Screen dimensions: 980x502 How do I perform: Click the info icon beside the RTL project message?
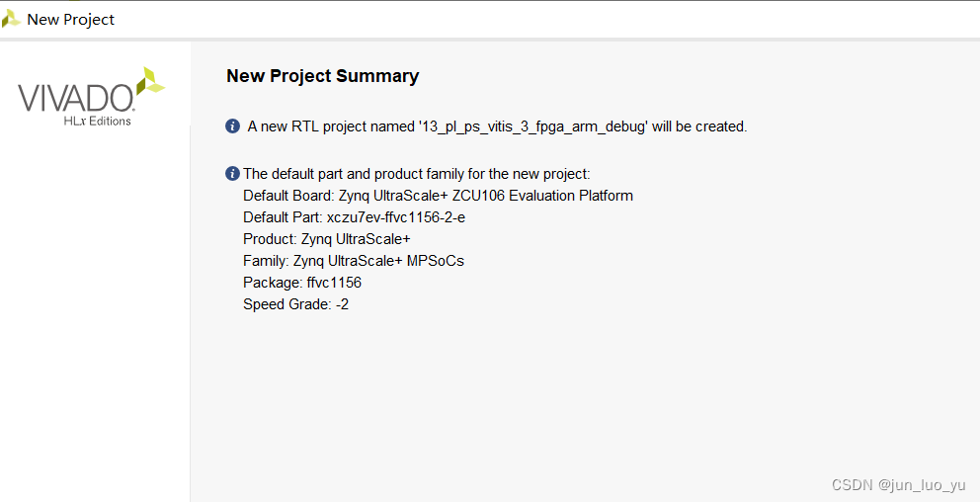click(x=233, y=125)
